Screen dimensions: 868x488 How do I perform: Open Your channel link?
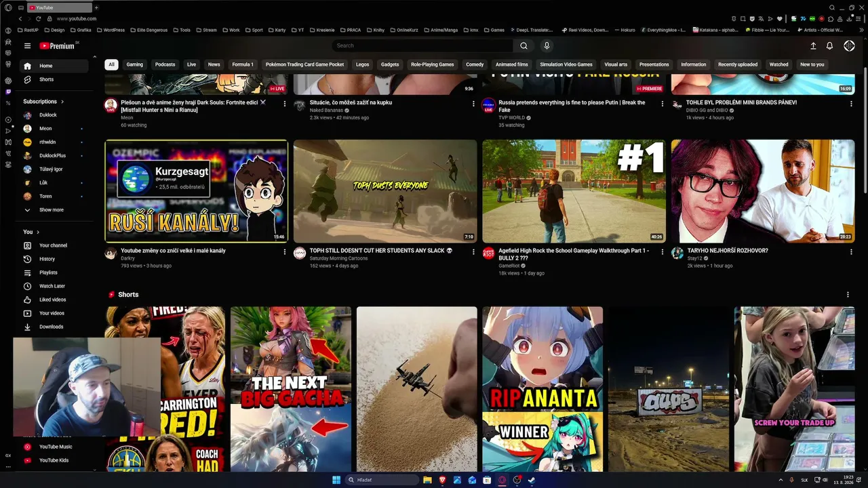pyautogui.click(x=54, y=245)
